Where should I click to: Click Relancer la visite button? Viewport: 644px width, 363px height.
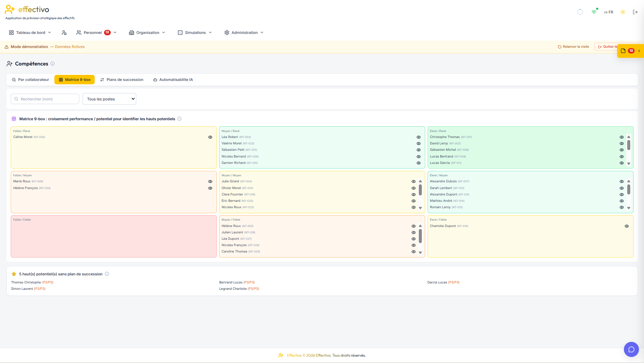coord(573,47)
